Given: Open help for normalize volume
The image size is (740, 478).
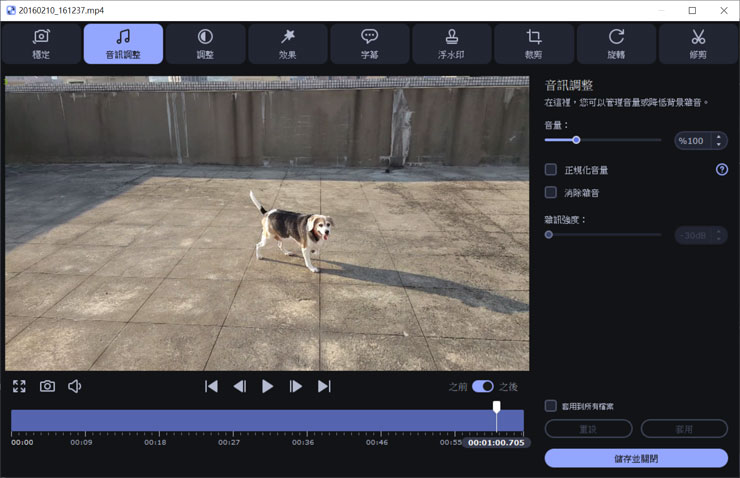Looking at the screenshot, I should click(x=722, y=169).
